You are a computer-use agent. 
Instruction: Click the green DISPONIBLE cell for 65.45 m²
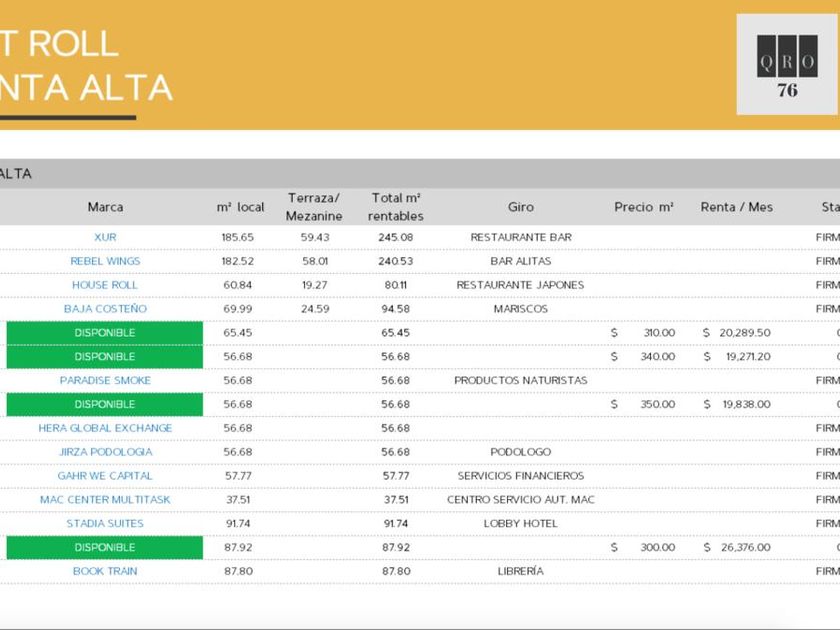pos(105,333)
